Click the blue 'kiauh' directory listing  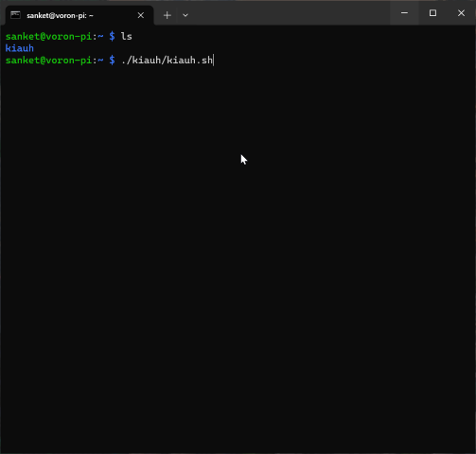20,48
